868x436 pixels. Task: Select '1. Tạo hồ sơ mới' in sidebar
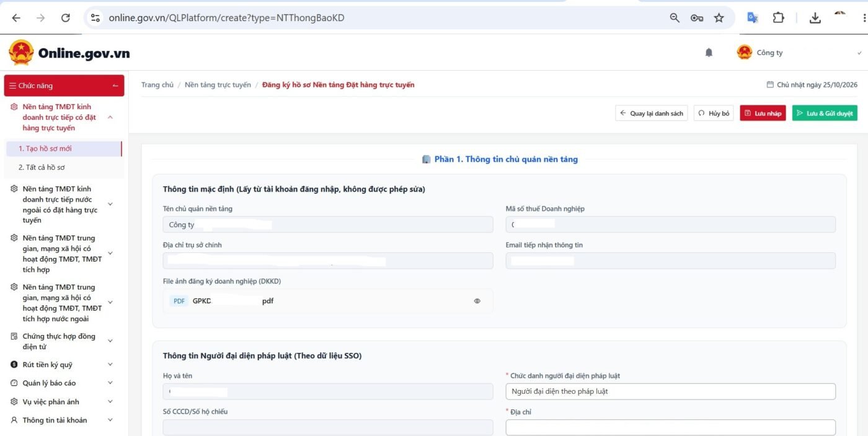pos(64,149)
